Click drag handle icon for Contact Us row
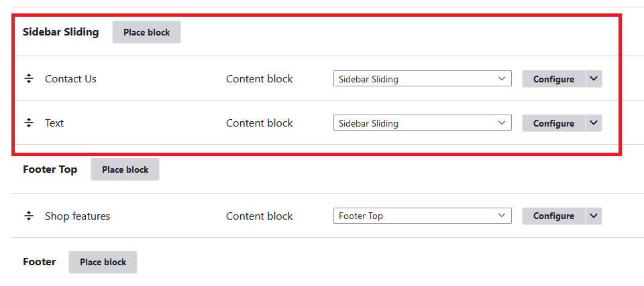This screenshot has width=644, height=286. (29, 79)
